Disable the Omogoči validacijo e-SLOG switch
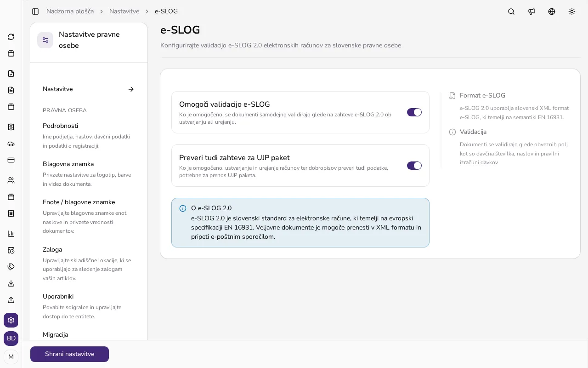 point(414,112)
